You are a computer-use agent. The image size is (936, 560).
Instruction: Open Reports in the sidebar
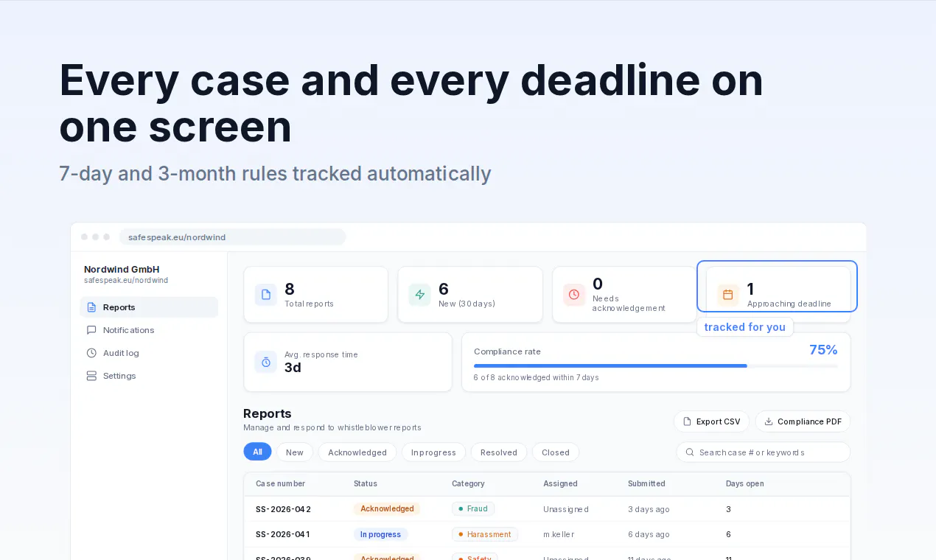point(149,307)
